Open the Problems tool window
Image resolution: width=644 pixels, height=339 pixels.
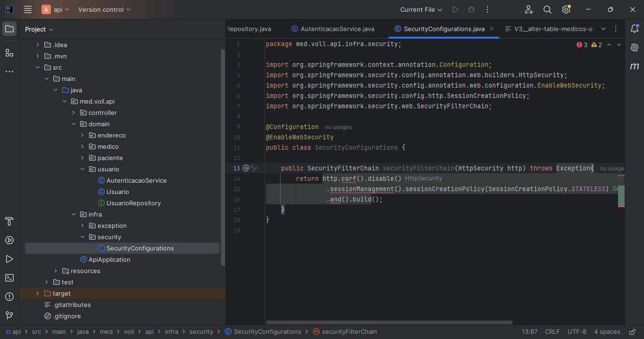tap(9, 297)
